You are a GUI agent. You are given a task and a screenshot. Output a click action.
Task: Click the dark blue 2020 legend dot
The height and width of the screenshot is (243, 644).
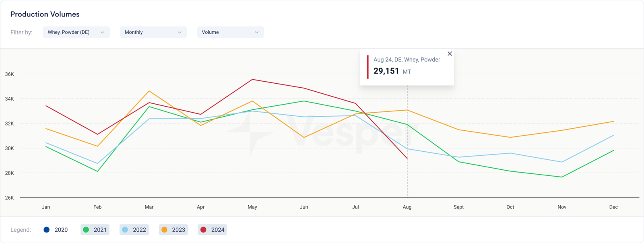(46, 230)
